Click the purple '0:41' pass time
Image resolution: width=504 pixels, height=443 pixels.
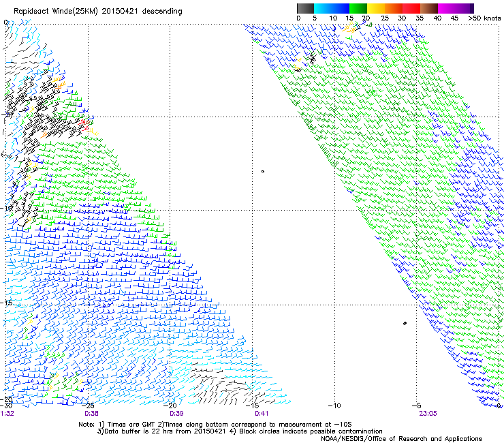click(x=262, y=414)
